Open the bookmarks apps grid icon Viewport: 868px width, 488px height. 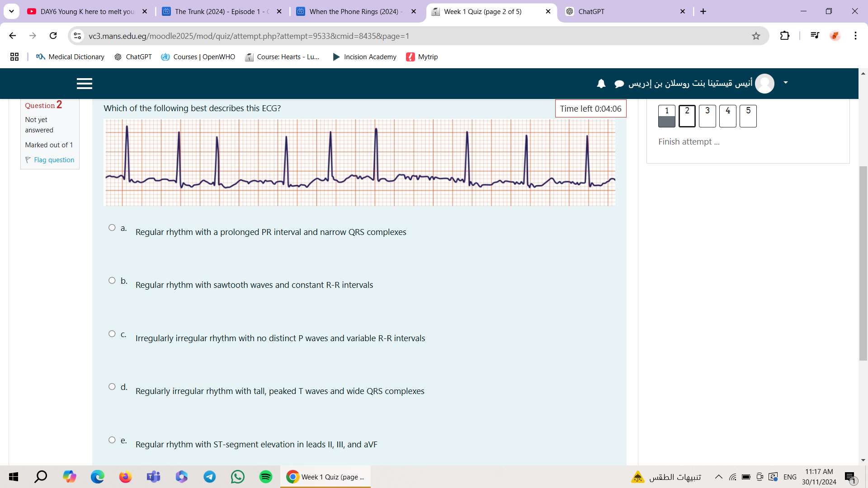tap(14, 57)
